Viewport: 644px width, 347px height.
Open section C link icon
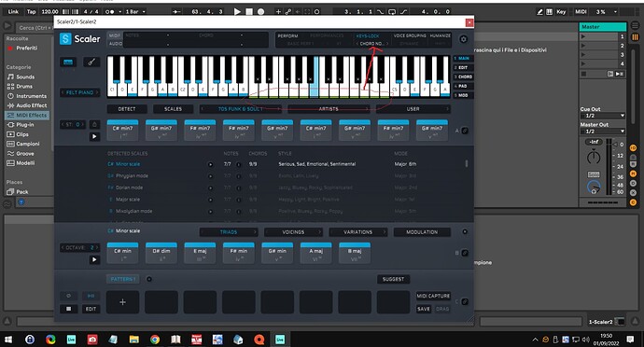[x=465, y=301]
